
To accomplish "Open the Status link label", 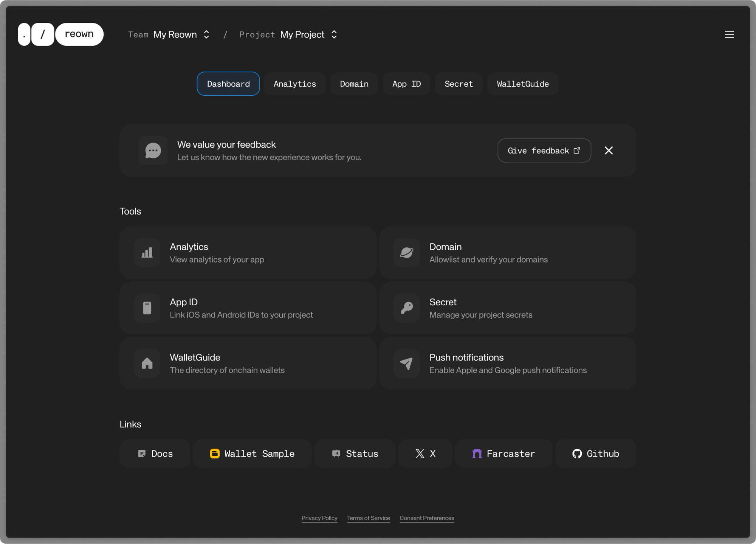I will click(362, 454).
